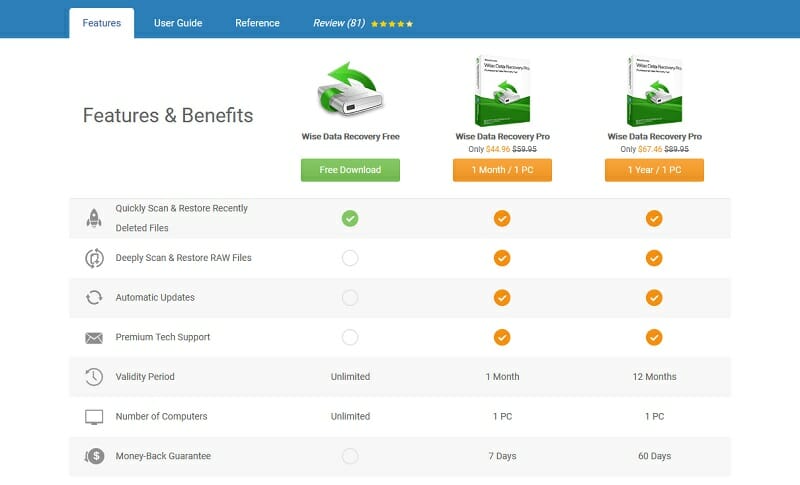Click the 'Premium Tech Support' label
The width and height of the screenshot is (800, 485).
coord(163,337)
